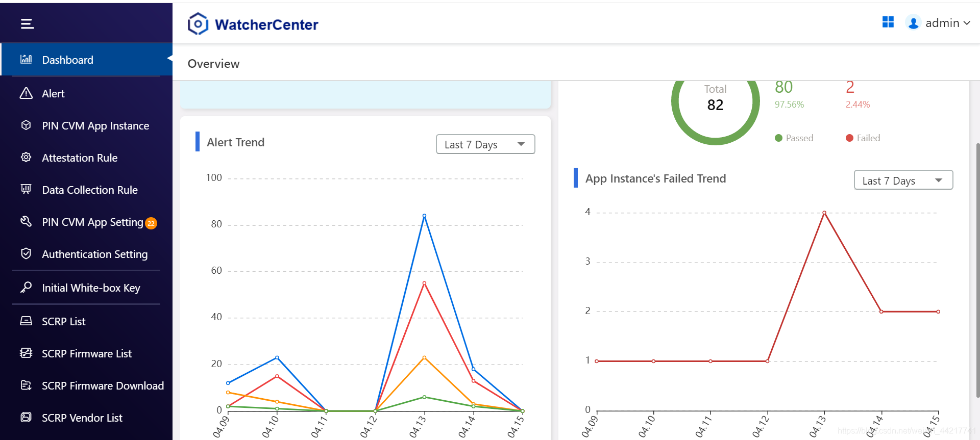
Task: Go to Initial White-box Key
Action: (x=86, y=288)
